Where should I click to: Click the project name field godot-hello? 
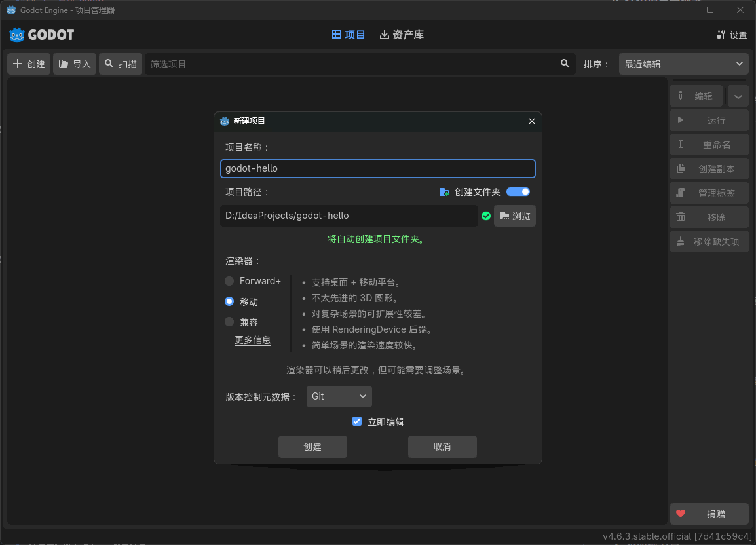377,168
